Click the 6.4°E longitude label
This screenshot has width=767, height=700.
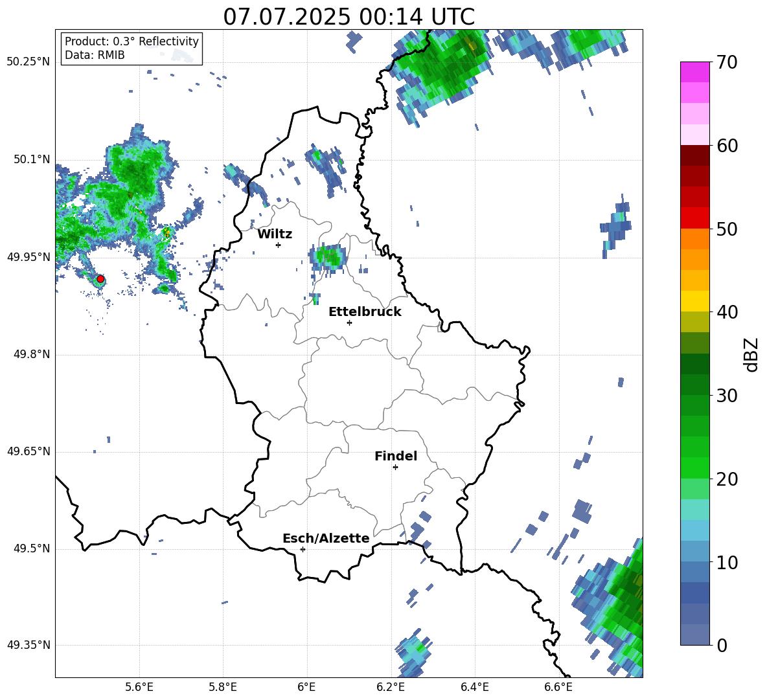pos(474,687)
